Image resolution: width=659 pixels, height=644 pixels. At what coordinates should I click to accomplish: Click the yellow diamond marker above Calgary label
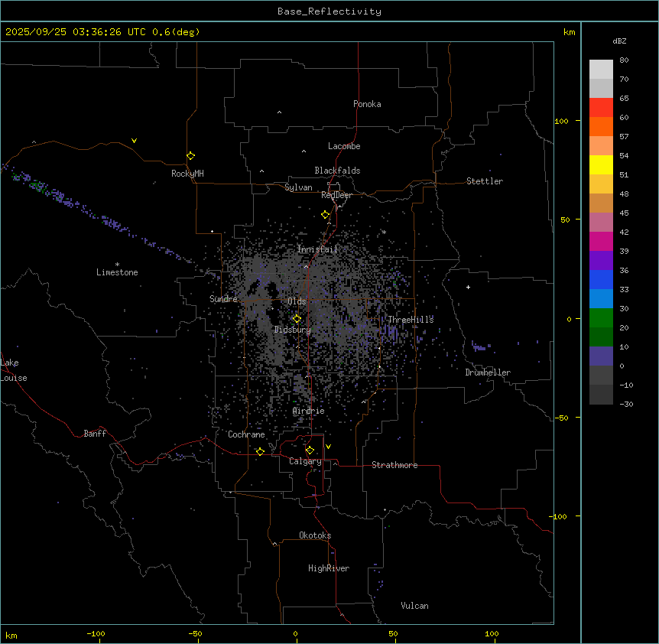tap(310, 450)
